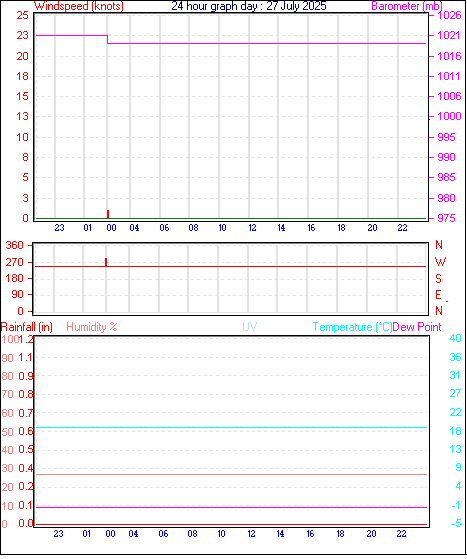Select the 1016 barometer scale value
Screen dimensions: 467x559
[x=449, y=56]
